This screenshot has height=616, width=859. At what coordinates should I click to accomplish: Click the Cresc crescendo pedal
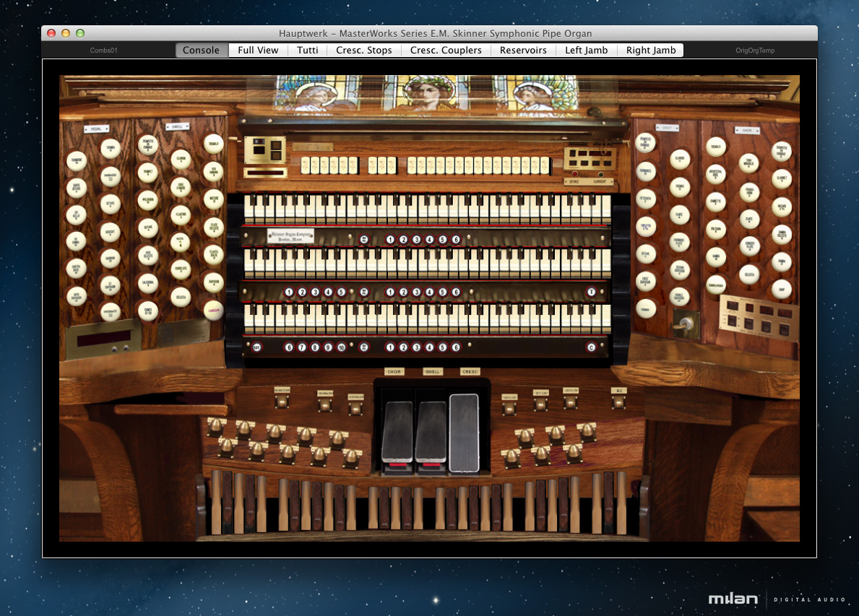pyautogui.click(x=464, y=433)
